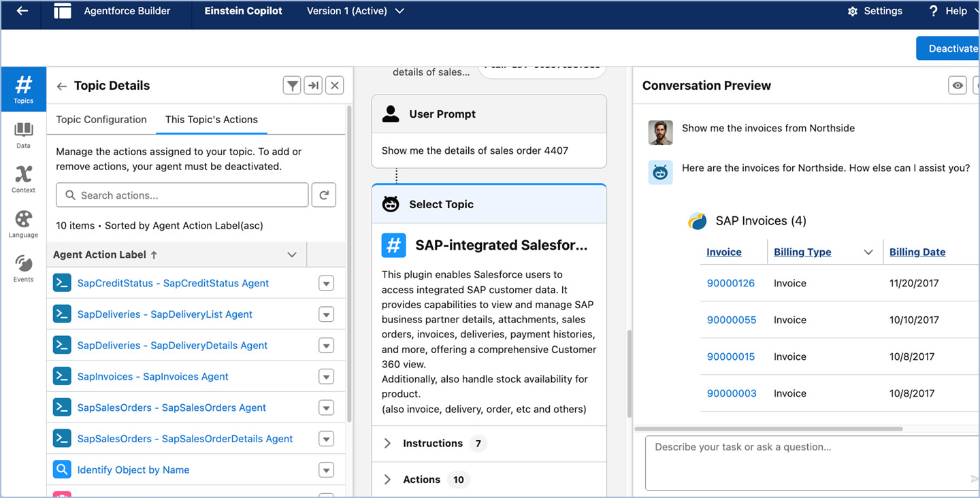980x498 pixels.
Task: Switch to Topic Configuration tab
Action: (101, 120)
